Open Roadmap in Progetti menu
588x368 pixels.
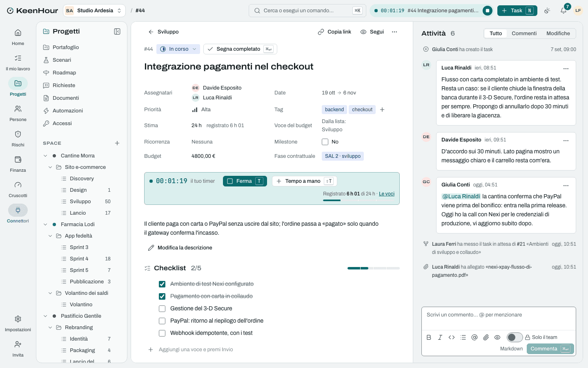[x=82, y=73]
